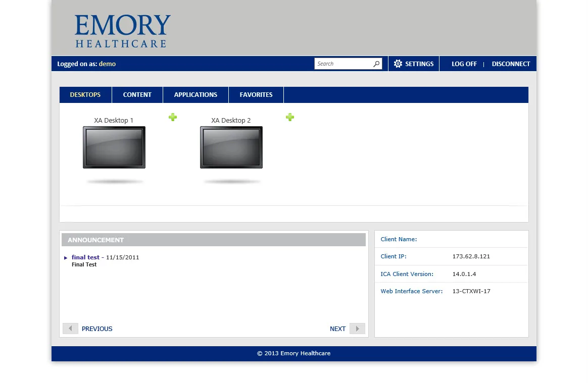588x383 pixels.
Task: Expand the final test announcement triangle
Action: [66, 258]
